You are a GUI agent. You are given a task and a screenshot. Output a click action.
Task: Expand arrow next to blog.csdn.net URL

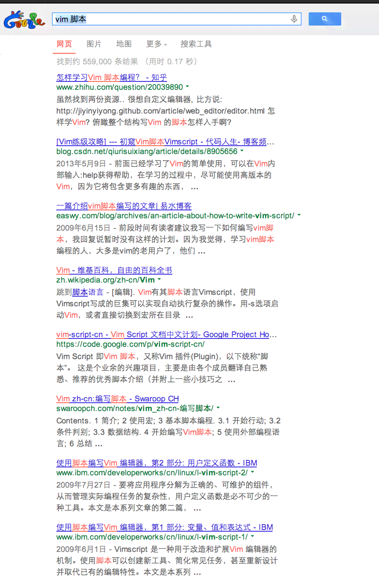point(242,151)
